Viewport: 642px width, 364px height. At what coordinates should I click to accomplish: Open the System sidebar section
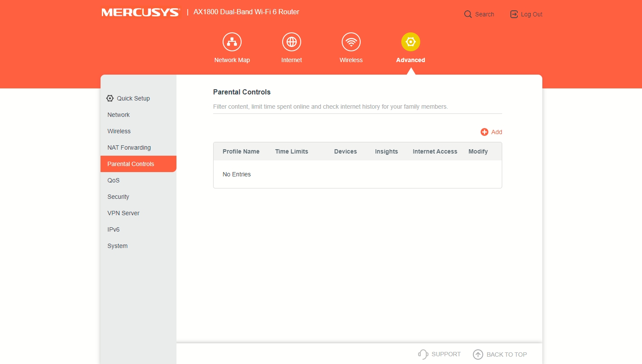point(117,246)
